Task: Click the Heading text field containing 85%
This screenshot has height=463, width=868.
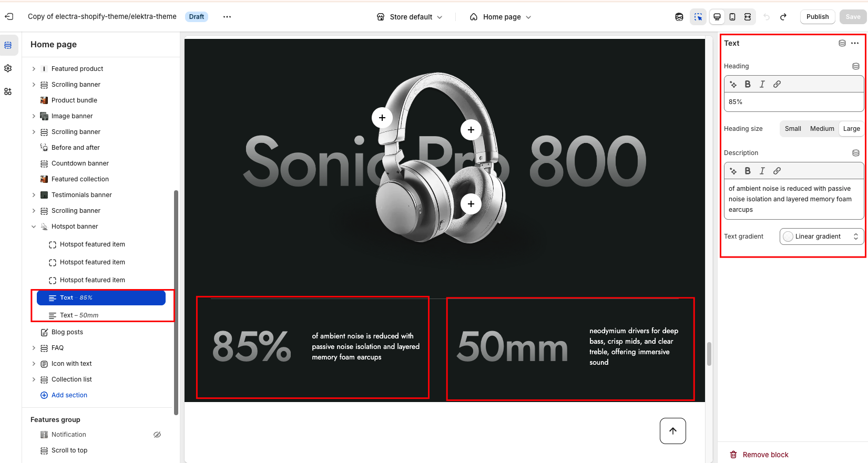Action: pyautogui.click(x=794, y=102)
